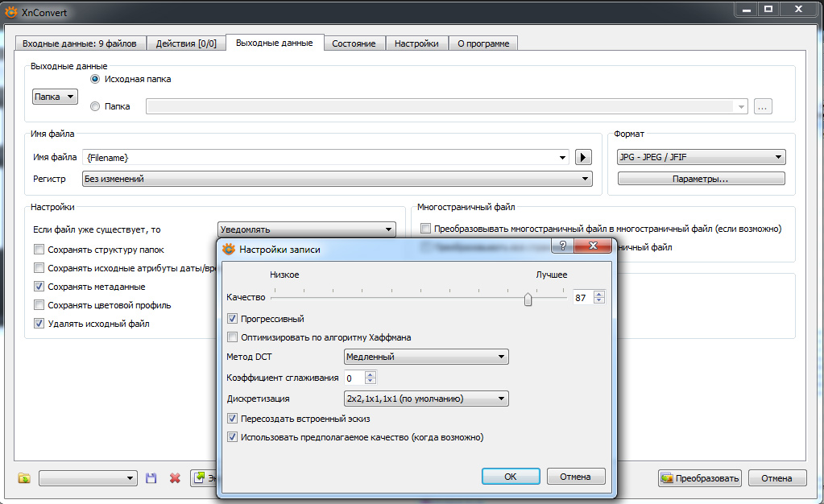The image size is (824, 504).
Task: Enable Оптимизировать по алгоритму Хаффмана checkbox
Action: click(x=234, y=337)
